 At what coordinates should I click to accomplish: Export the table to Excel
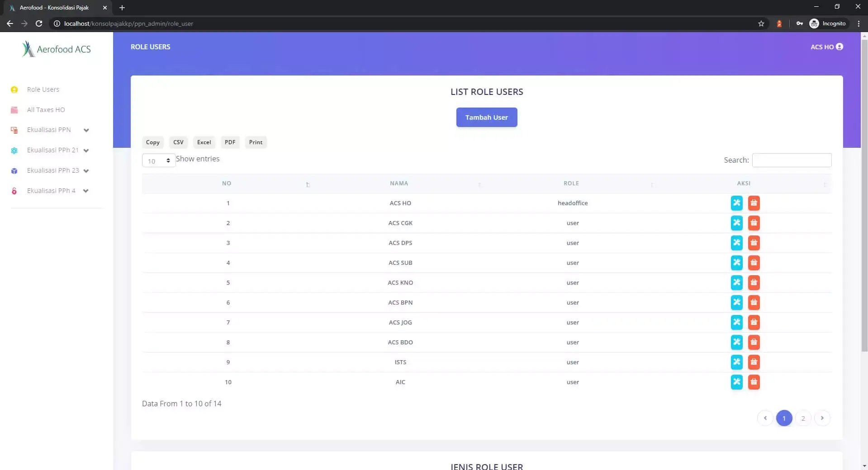(x=204, y=142)
